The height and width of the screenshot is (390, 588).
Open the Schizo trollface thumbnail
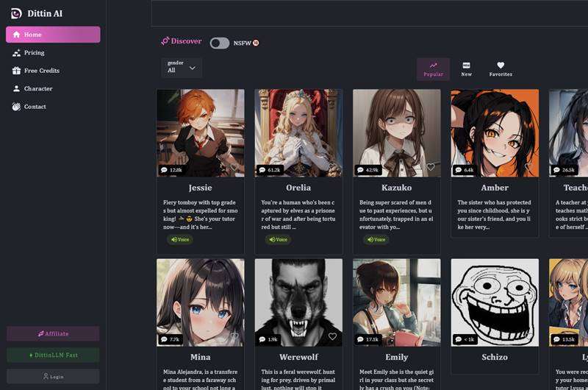pos(495,302)
